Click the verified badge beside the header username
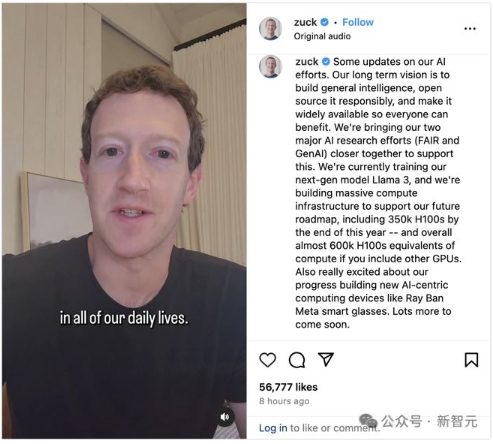 324,22
